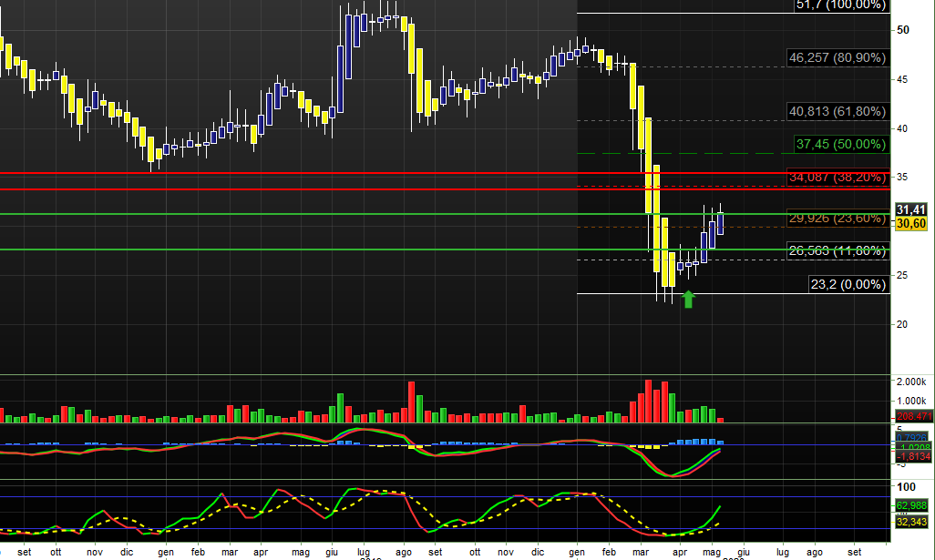Image resolution: width=935 pixels, height=560 pixels.
Task: Select the red -1,8134 MACD value tag
Action: tap(911, 457)
